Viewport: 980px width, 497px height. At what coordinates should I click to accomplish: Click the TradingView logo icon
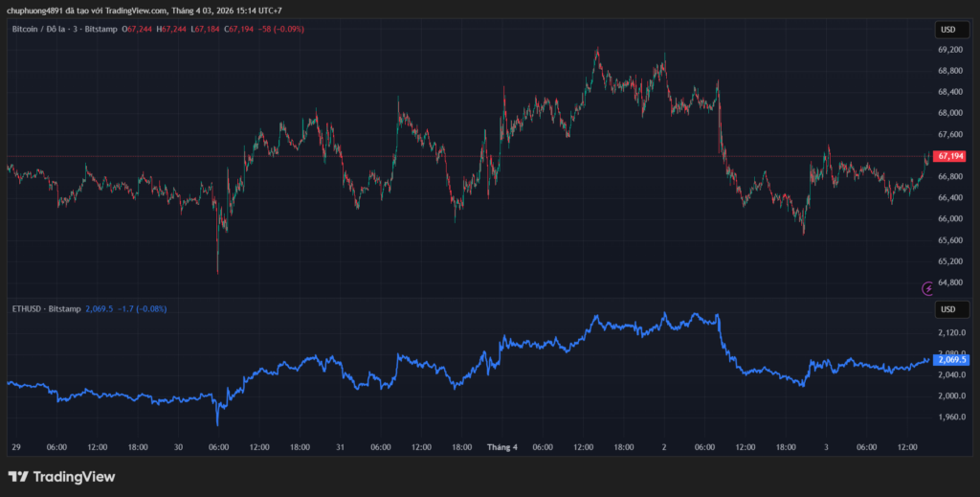point(17,477)
